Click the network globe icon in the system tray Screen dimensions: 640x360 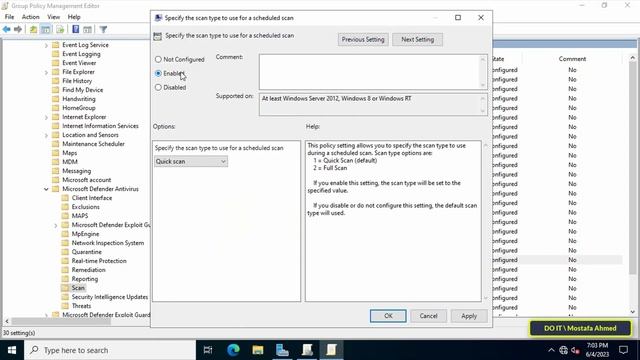tap(564, 350)
